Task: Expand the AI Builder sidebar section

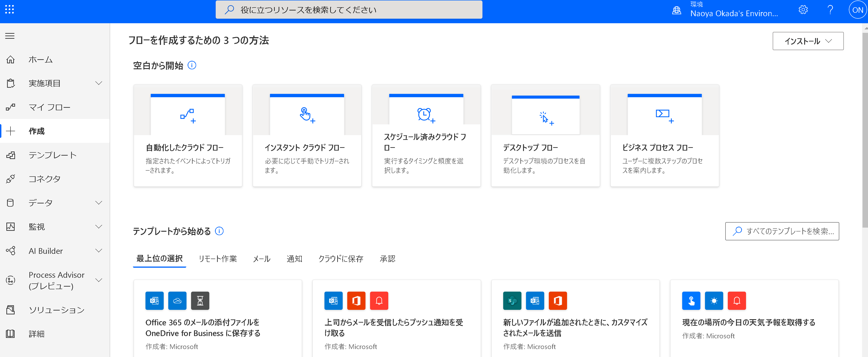Action: 98,251
